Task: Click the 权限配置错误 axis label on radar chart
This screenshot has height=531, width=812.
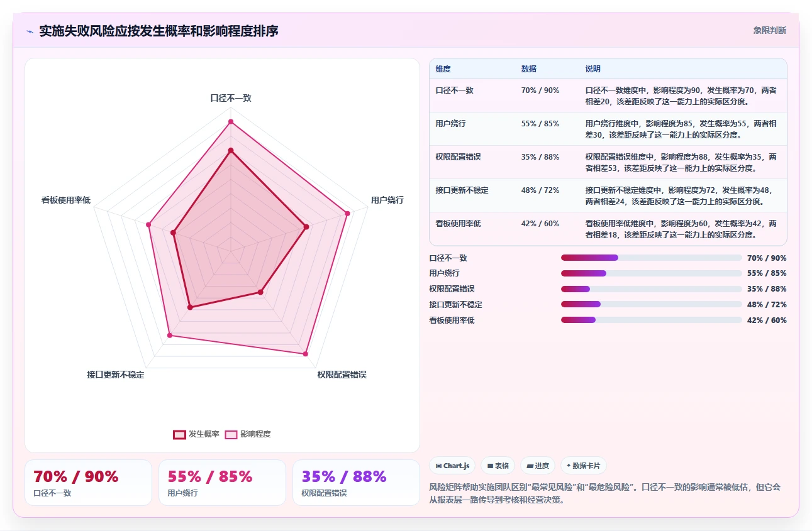Action: pos(342,375)
